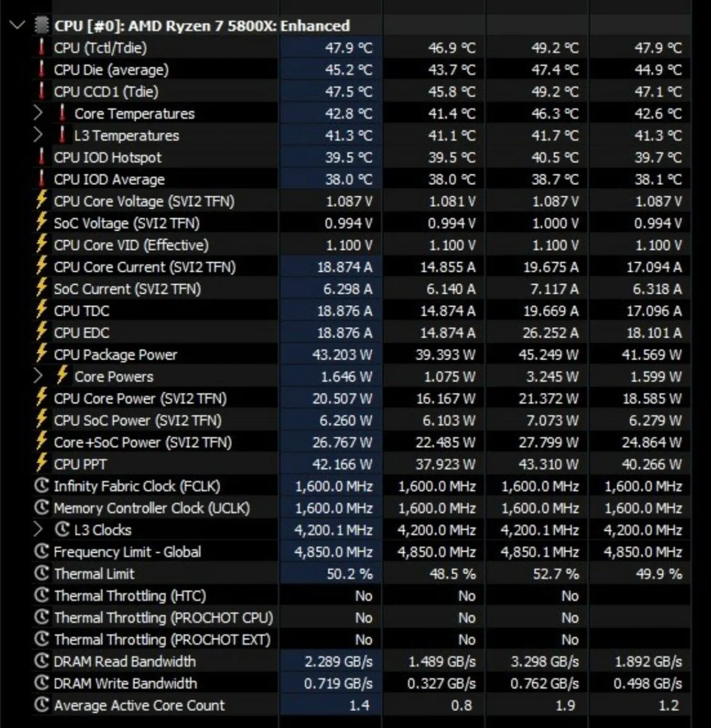Image resolution: width=711 pixels, height=728 pixels.
Task: Select the highlighted CPU EDC current reading
Action: pos(343,332)
